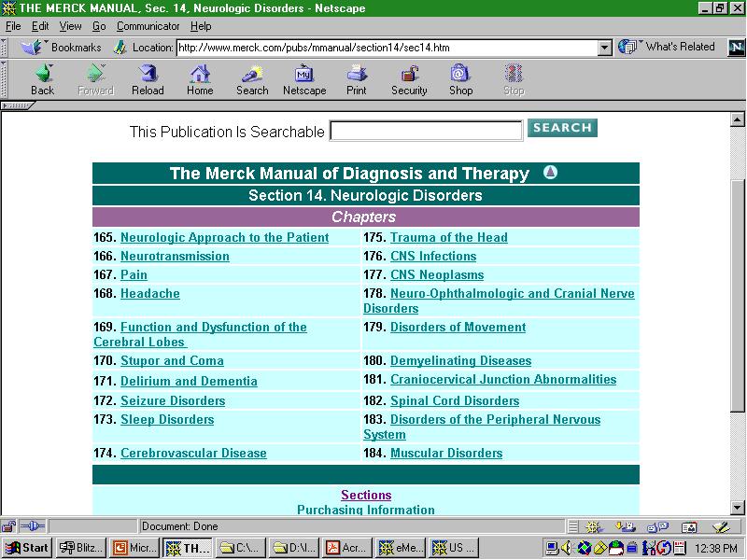747x560 pixels.
Task: Click the green SEARCH button
Action: [562, 128]
